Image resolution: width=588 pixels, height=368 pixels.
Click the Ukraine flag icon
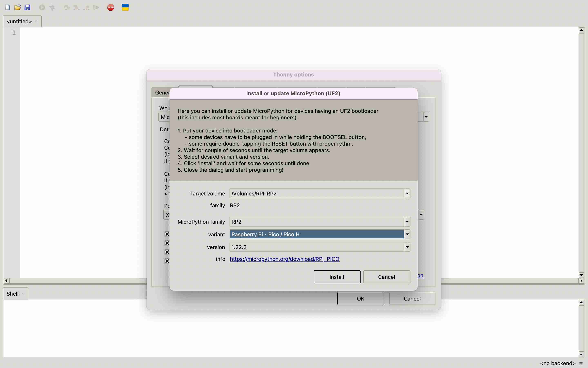pyautogui.click(x=125, y=7)
